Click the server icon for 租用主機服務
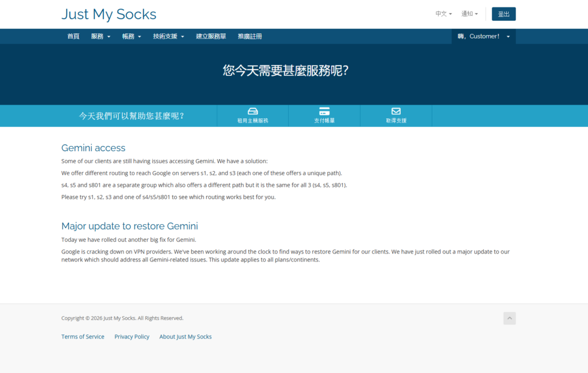The width and height of the screenshot is (588, 373). click(253, 111)
